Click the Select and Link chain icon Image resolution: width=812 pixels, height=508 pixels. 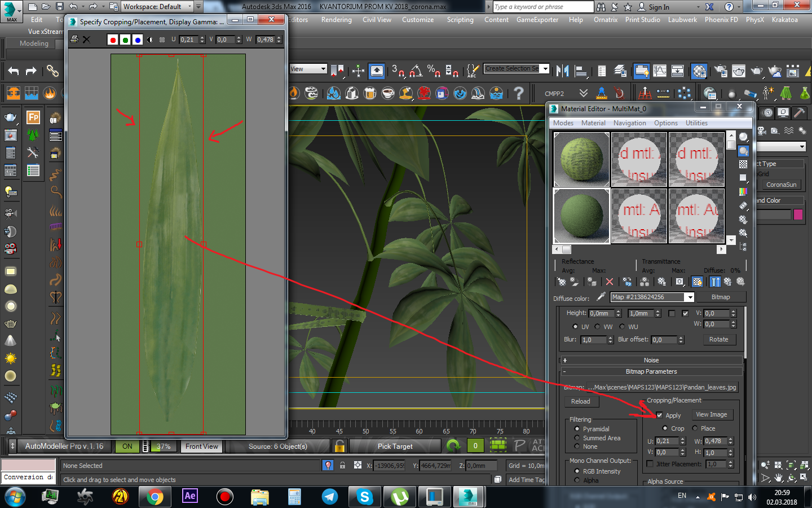(52, 71)
